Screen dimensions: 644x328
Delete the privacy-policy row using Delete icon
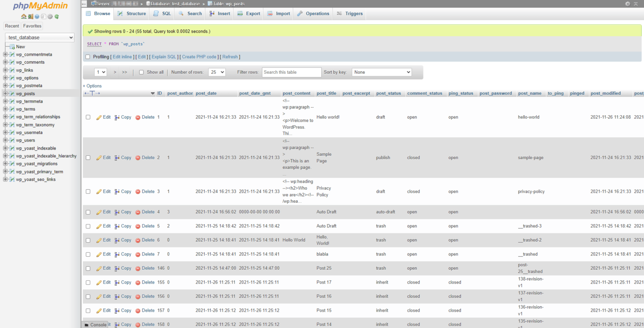click(x=145, y=191)
